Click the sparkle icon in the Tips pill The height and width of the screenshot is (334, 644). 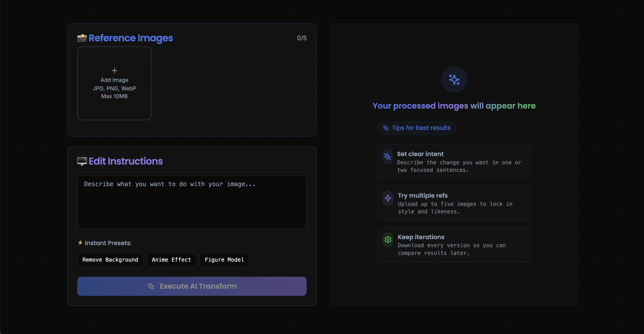[x=386, y=128]
